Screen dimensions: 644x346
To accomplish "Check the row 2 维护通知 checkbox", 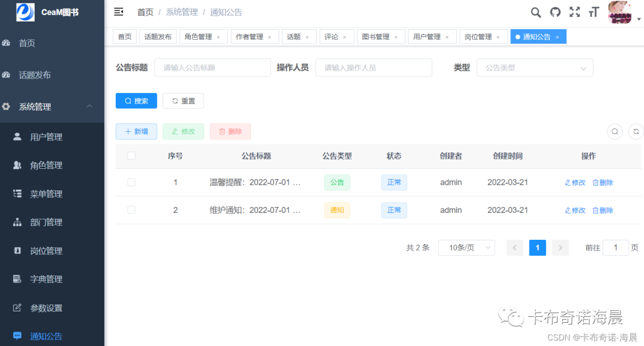I will 131,210.
